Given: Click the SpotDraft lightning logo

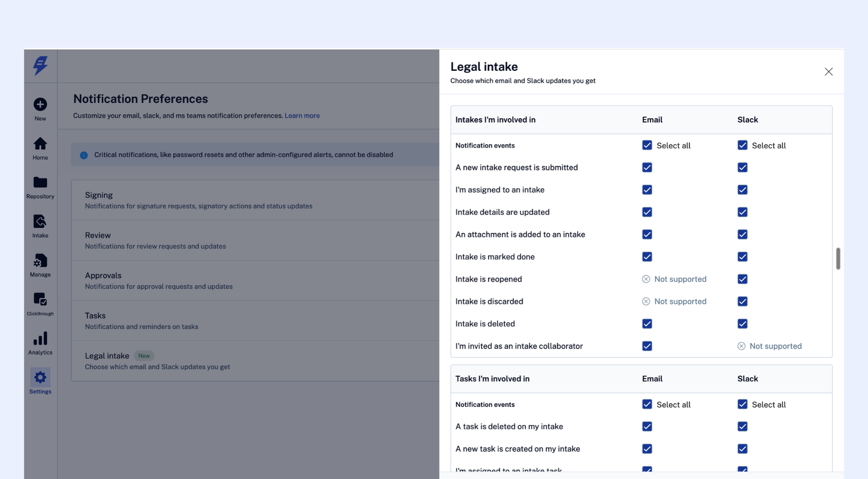Looking at the screenshot, I should click(40, 66).
